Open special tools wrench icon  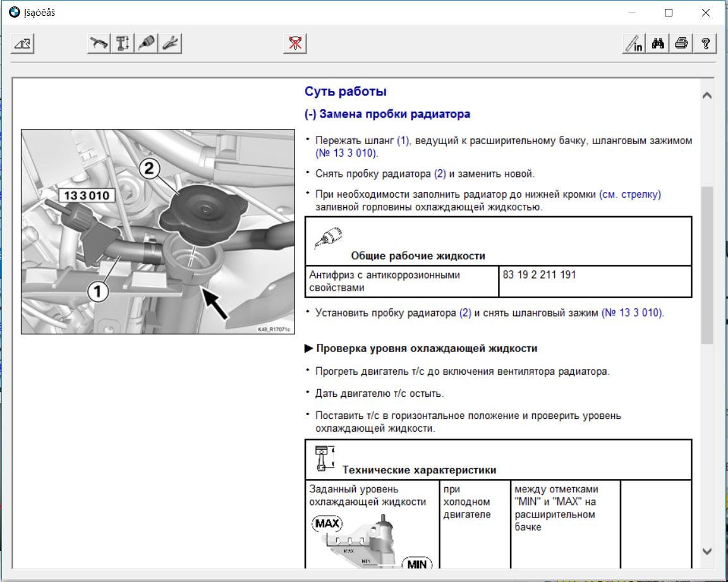pos(170,44)
